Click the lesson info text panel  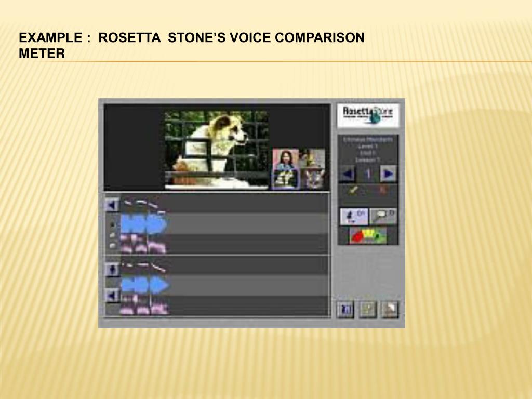tap(368, 150)
